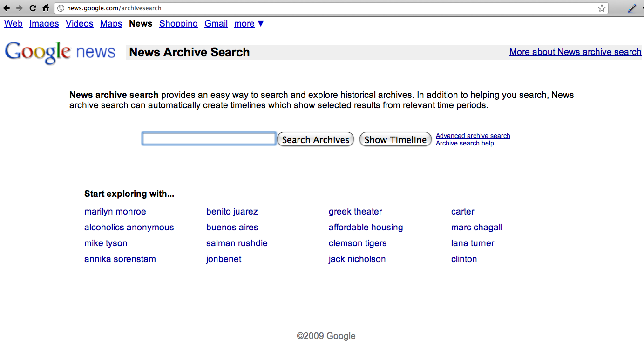This screenshot has height=346, width=644.
Task: Open Videos in the top navigation
Action: (x=79, y=23)
